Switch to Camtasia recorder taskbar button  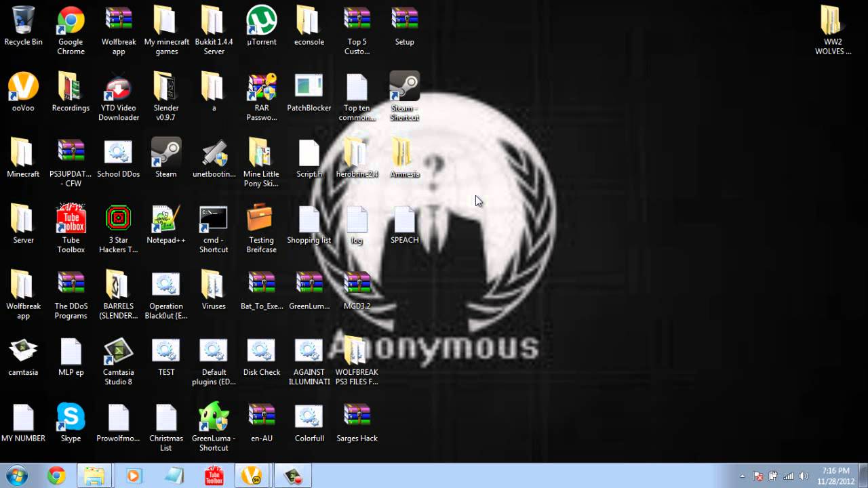[293, 476]
